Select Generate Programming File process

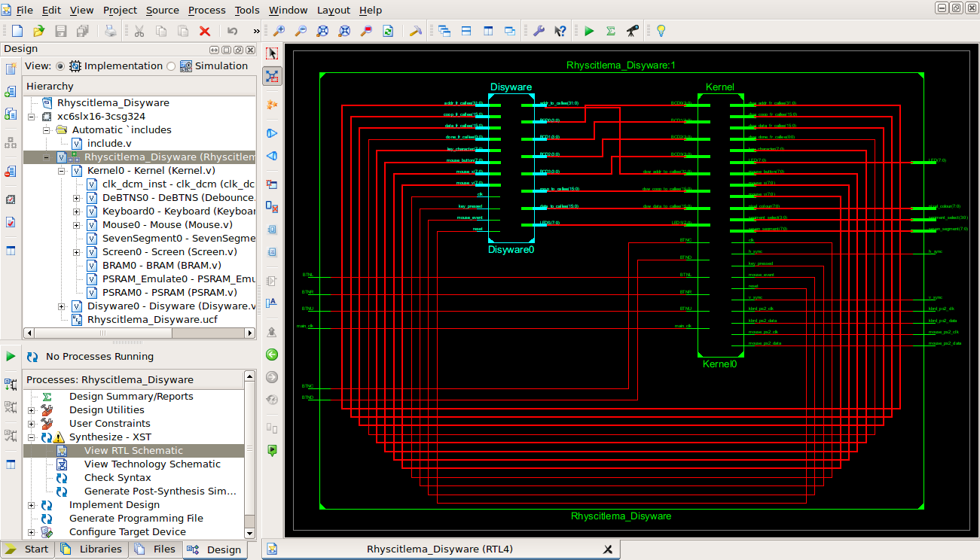(136, 519)
